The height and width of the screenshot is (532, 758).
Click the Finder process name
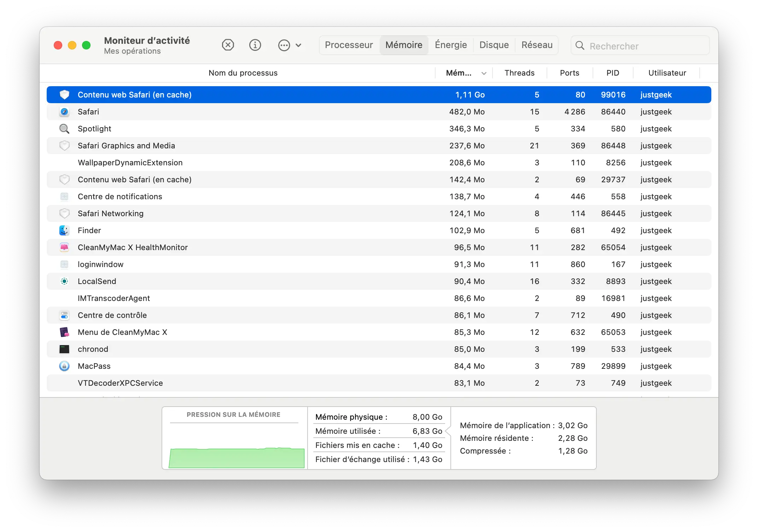[x=89, y=230]
